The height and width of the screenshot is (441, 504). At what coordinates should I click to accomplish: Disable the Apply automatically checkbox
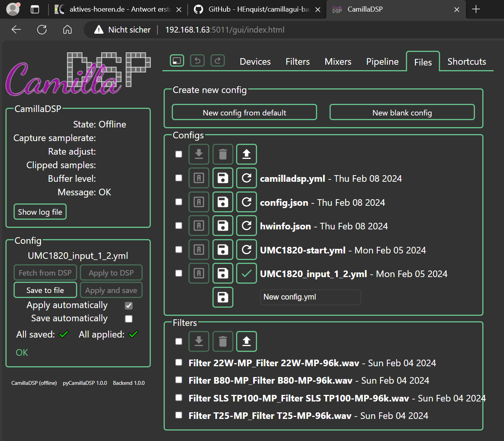click(129, 306)
